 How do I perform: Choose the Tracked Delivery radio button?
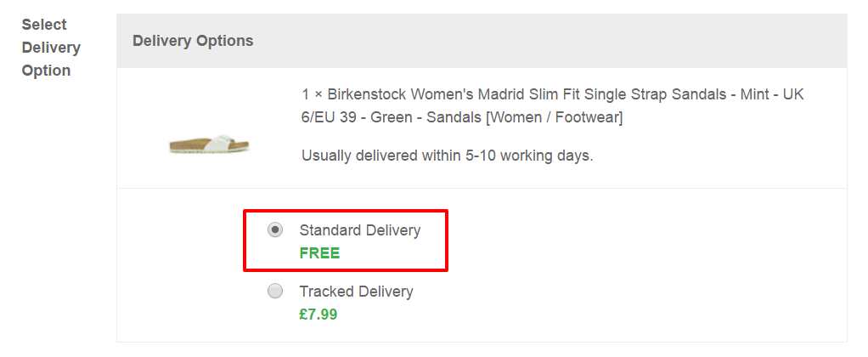(275, 291)
